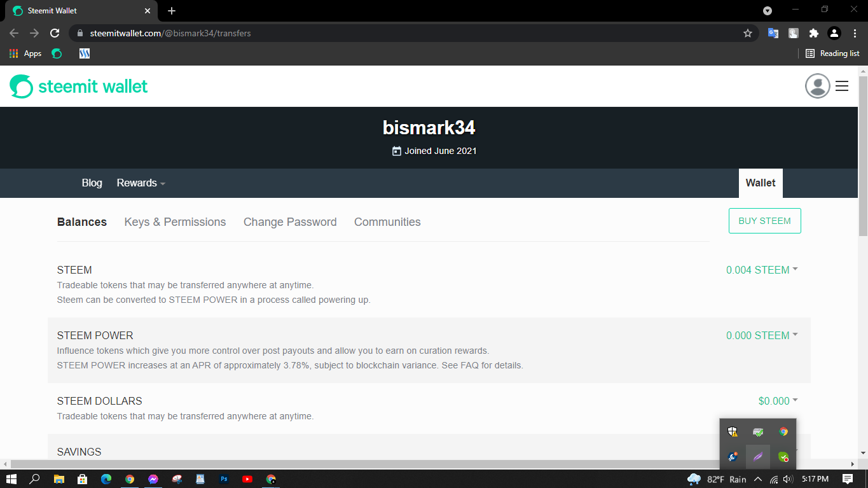Open the Reading list
The height and width of the screenshot is (488, 868).
[832, 53]
